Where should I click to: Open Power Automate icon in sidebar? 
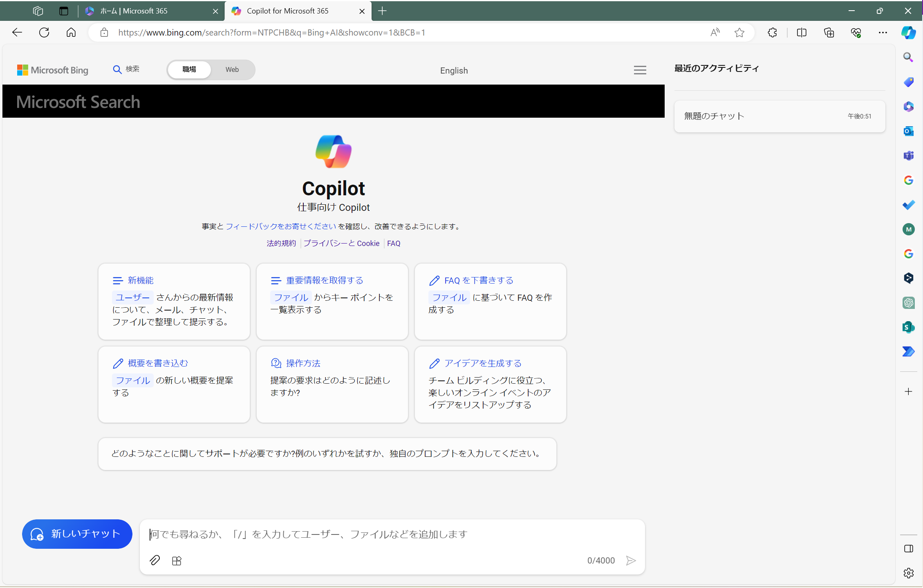coord(908,351)
